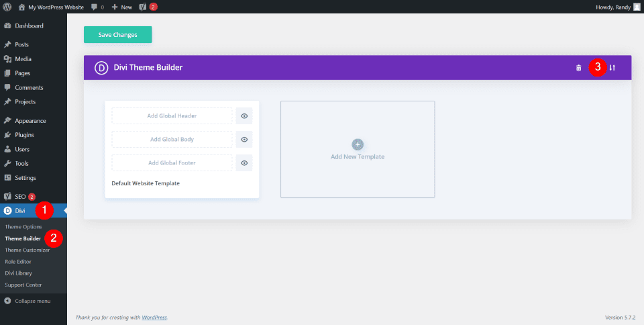Open Support Center submenu
This screenshot has height=325, width=644.
(23, 285)
